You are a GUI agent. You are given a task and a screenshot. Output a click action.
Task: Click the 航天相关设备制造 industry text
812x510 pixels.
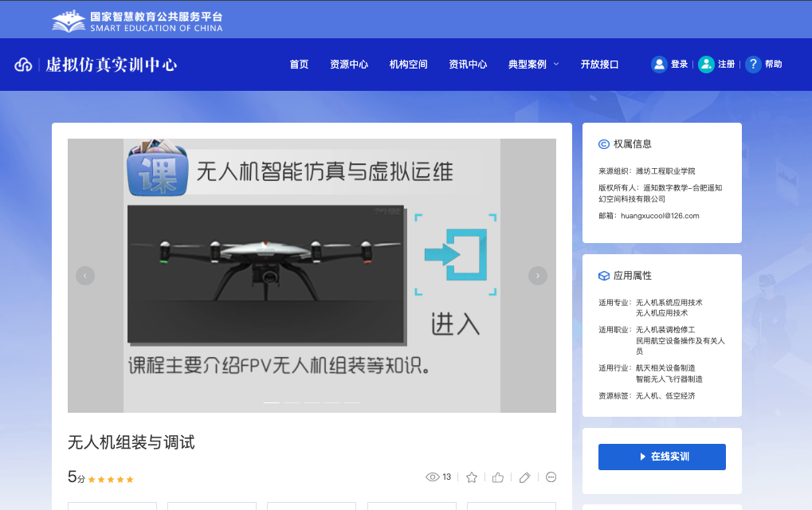point(665,368)
